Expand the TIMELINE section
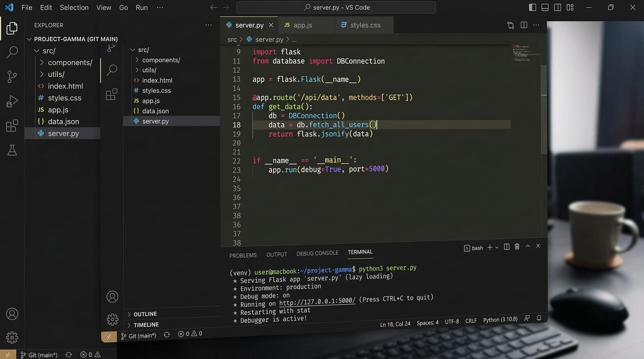 pos(146,325)
